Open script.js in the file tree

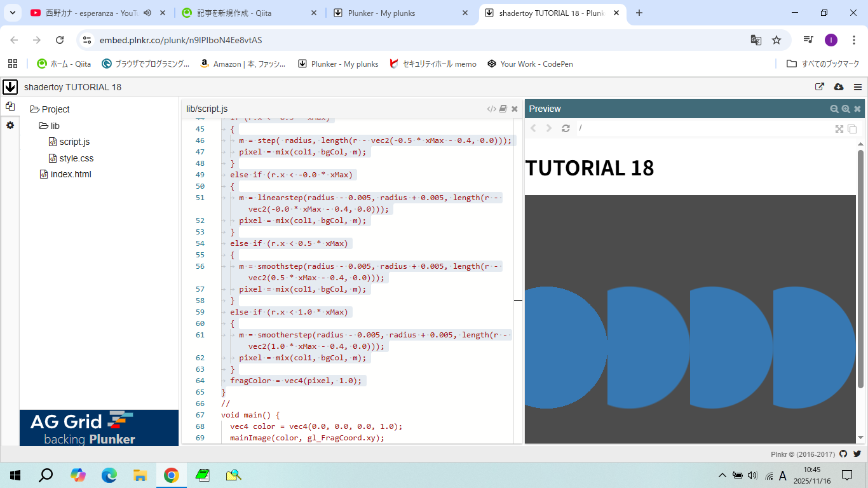click(70, 142)
